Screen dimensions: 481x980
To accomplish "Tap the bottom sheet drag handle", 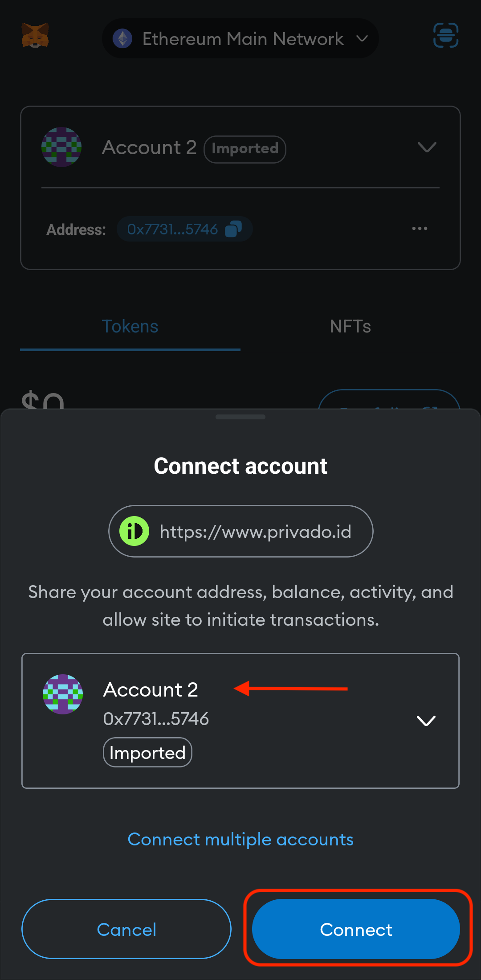I will click(240, 417).
